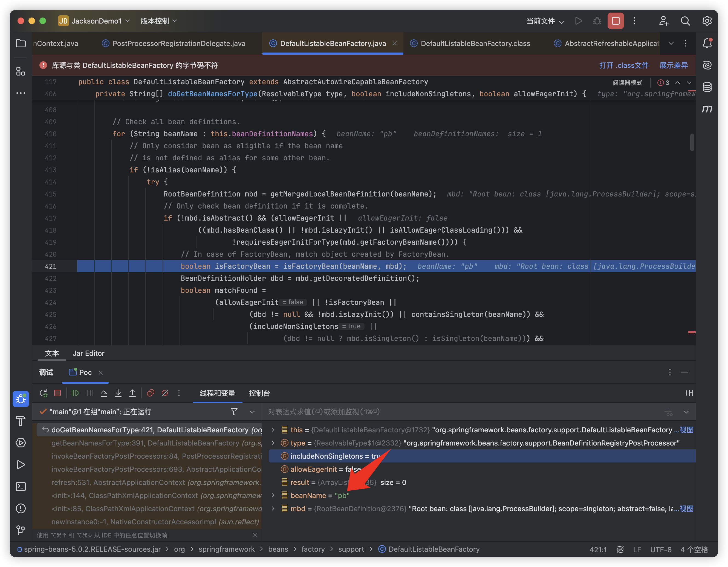Open the Structure tool window icon
Image resolution: width=728 pixels, height=567 pixels.
click(21, 71)
